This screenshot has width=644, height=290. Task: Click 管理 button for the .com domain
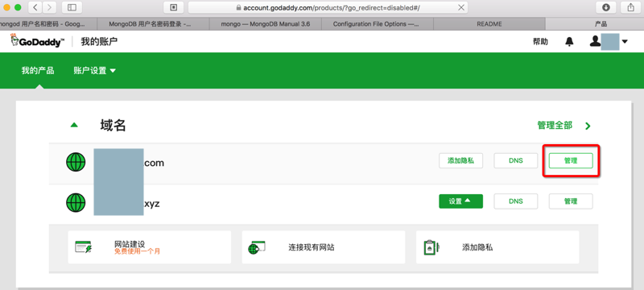click(x=571, y=160)
